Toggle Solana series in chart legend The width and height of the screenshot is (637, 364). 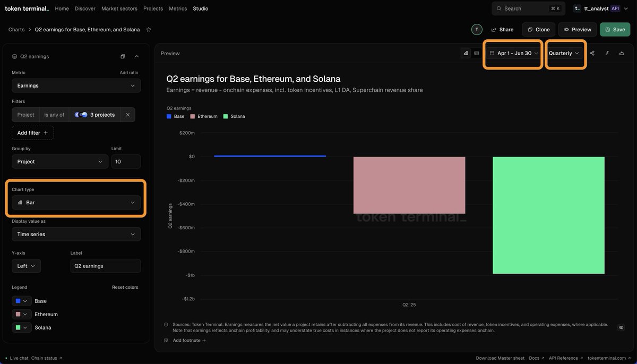pos(234,116)
